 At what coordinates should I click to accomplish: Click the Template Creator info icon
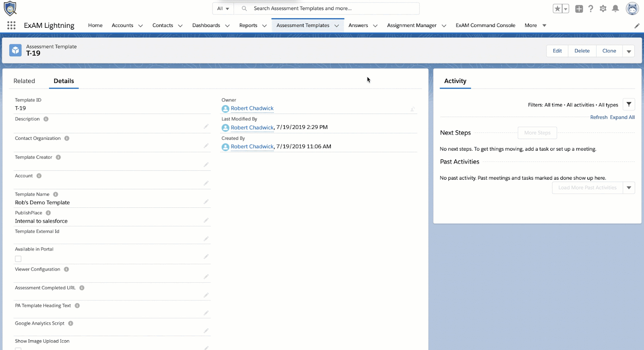tap(58, 157)
